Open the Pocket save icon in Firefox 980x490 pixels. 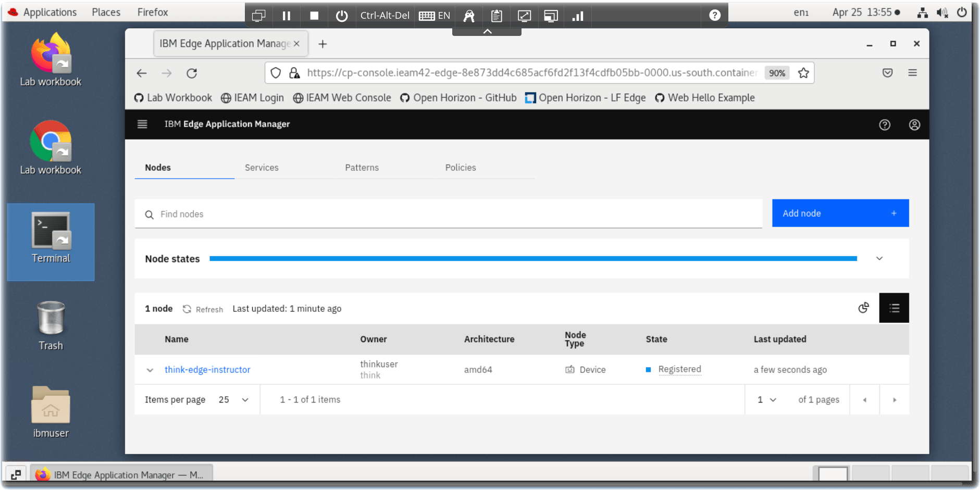[x=888, y=73]
